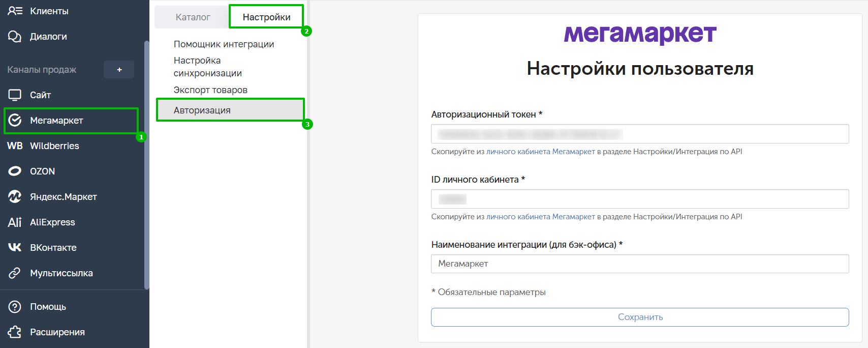Switch to the Каталог tab
This screenshot has width=868, height=348.
pyautogui.click(x=193, y=17)
